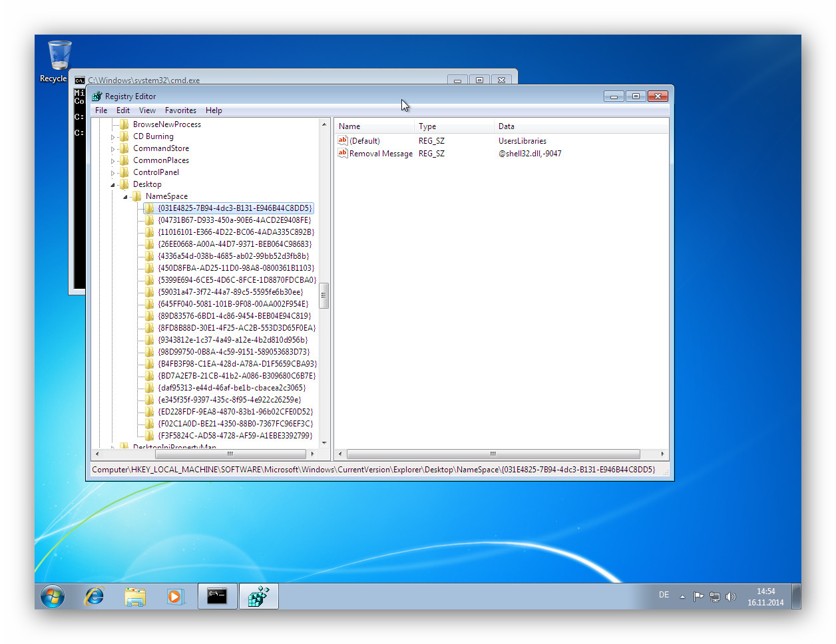Select key {645FF040-5081-101B-9F08-00AA002F954E}

tap(233, 304)
